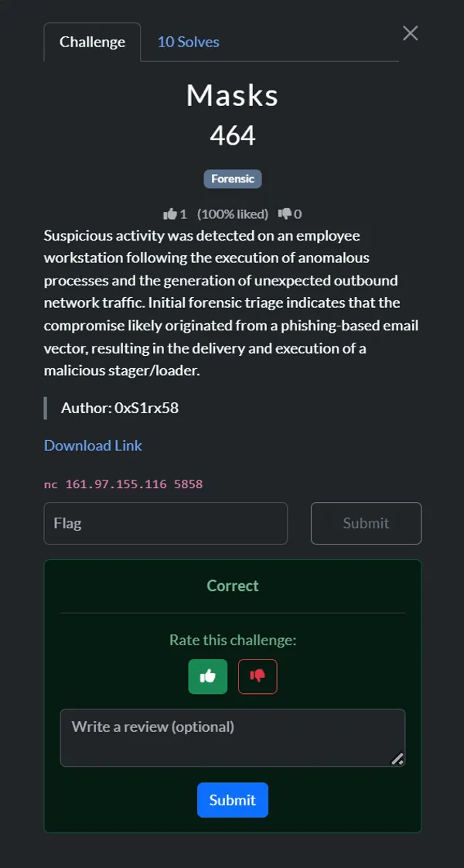Screen dimensions: 464x868
Task: Click the 464 points value
Action: 232,136
